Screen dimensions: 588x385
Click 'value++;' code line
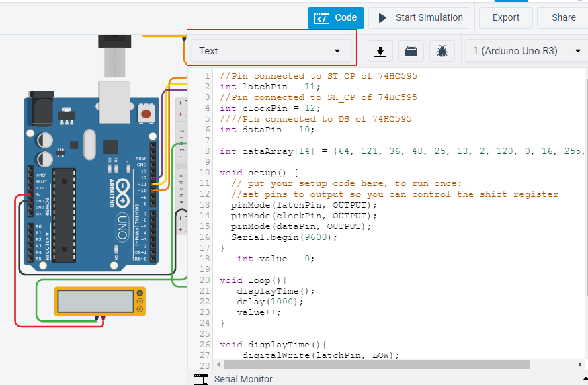click(x=259, y=312)
